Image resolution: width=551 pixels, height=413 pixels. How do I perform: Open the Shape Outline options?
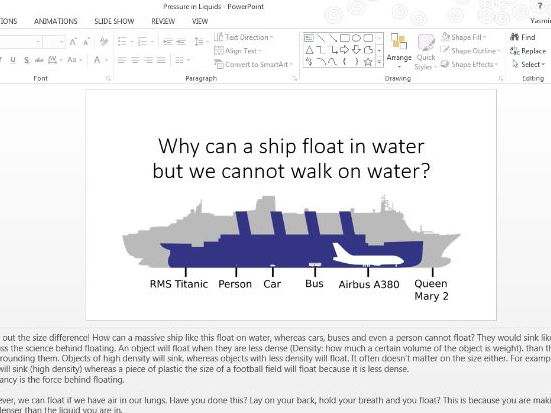click(x=470, y=51)
